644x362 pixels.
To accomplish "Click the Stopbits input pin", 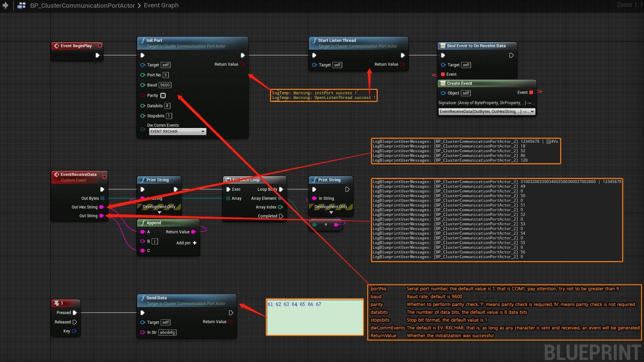I will click(x=143, y=116).
